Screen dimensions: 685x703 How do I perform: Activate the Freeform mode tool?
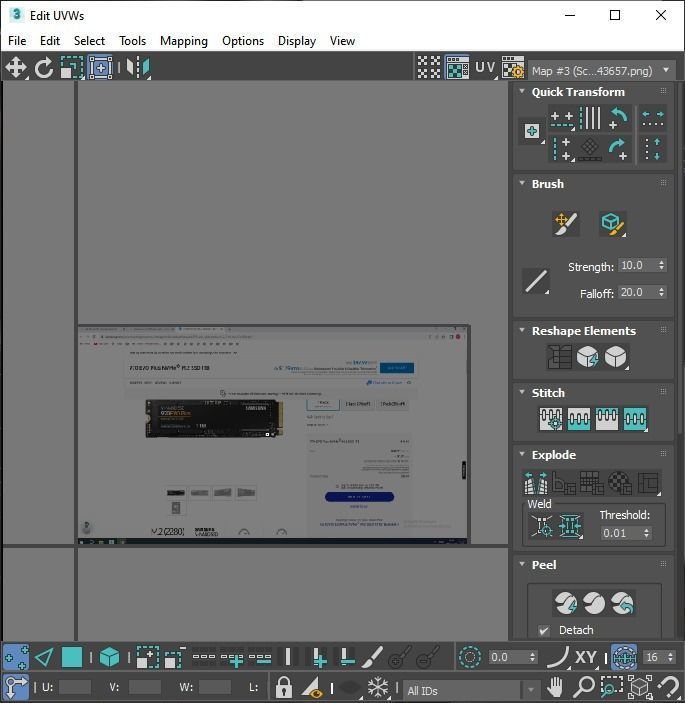[x=100, y=68]
